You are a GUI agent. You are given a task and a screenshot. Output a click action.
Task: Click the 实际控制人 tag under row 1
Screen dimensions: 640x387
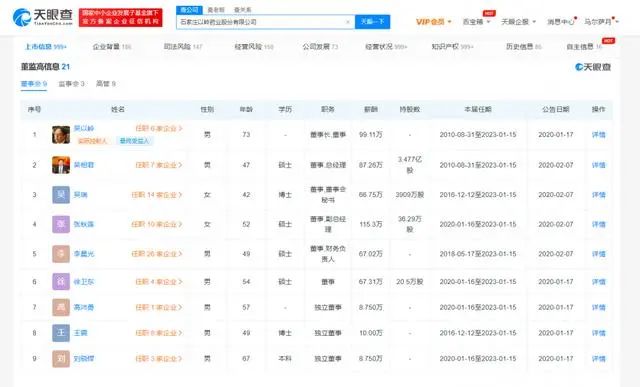[x=92, y=141]
